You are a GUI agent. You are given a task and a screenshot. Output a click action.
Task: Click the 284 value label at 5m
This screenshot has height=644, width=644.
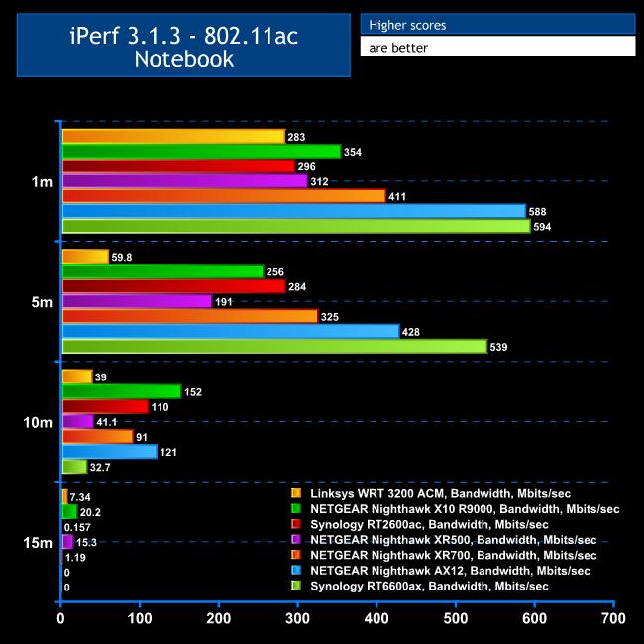pos(297,286)
